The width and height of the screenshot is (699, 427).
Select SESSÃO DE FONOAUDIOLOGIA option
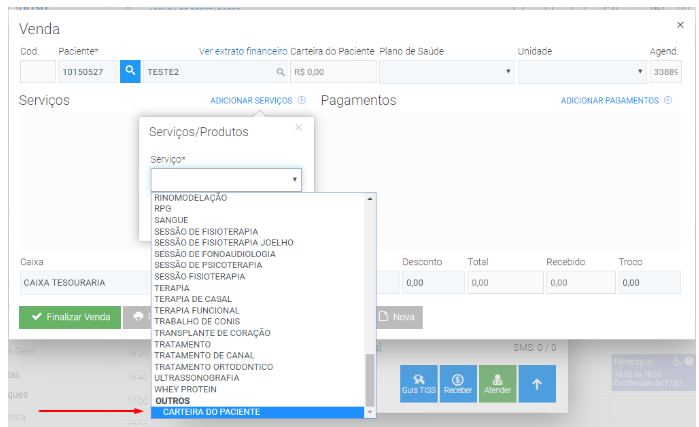click(258, 254)
